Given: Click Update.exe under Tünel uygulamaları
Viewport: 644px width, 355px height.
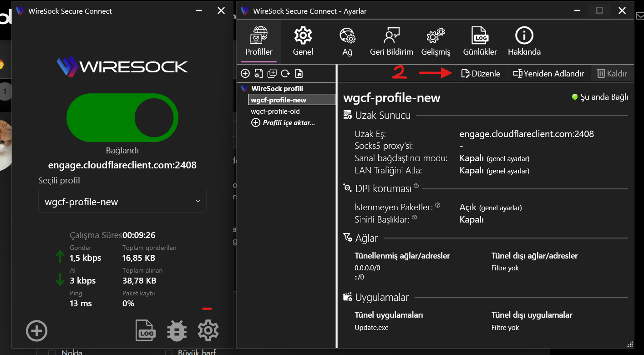Looking at the screenshot, I should click(x=371, y=327).
